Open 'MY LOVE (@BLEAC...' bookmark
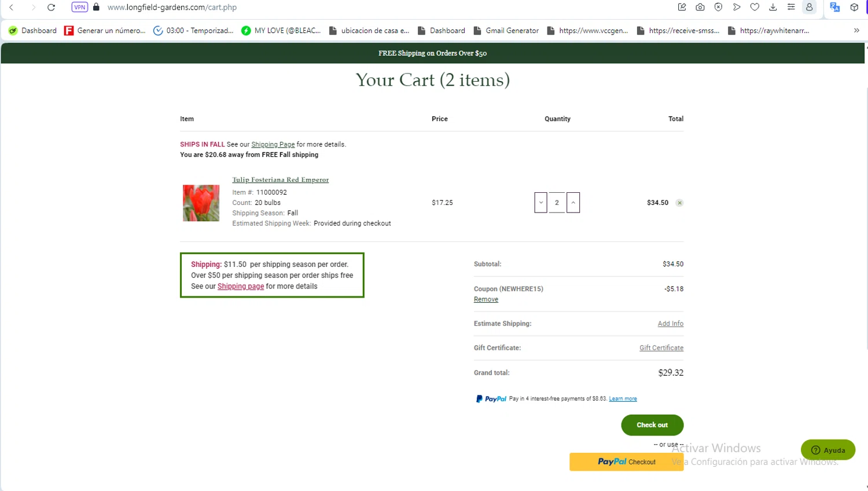868x491 pixels. click(x=281, y=31)
